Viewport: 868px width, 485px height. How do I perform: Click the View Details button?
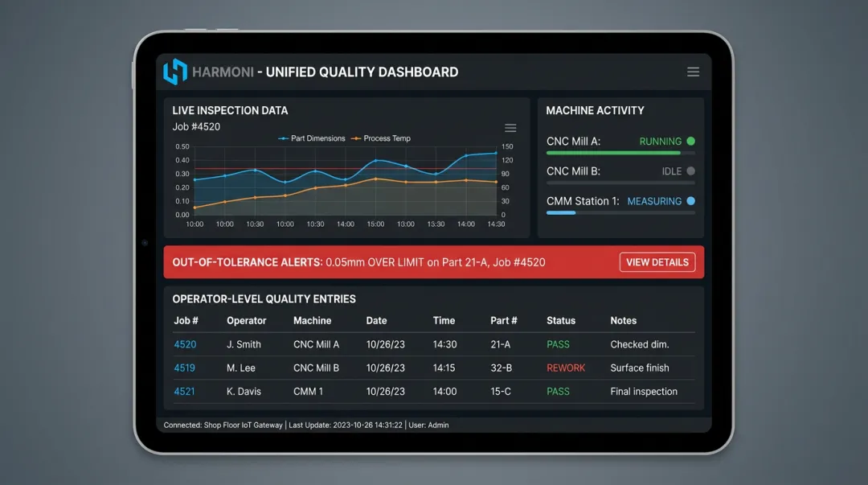[657, 262]
